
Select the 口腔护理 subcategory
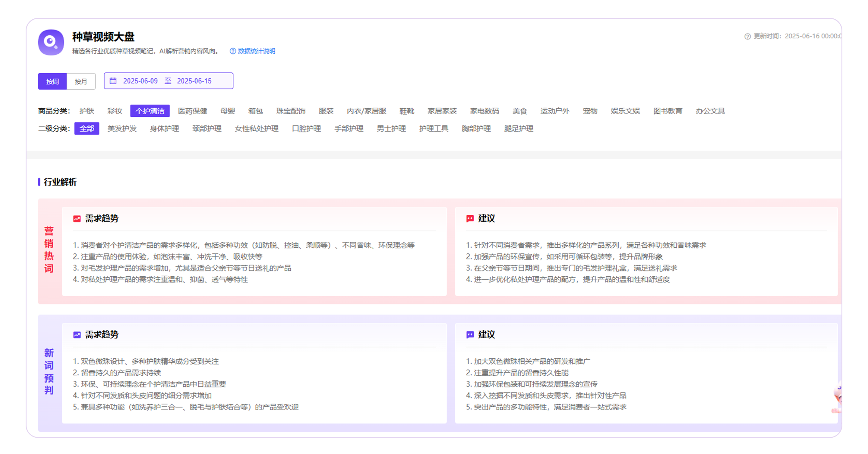point(306,129)
